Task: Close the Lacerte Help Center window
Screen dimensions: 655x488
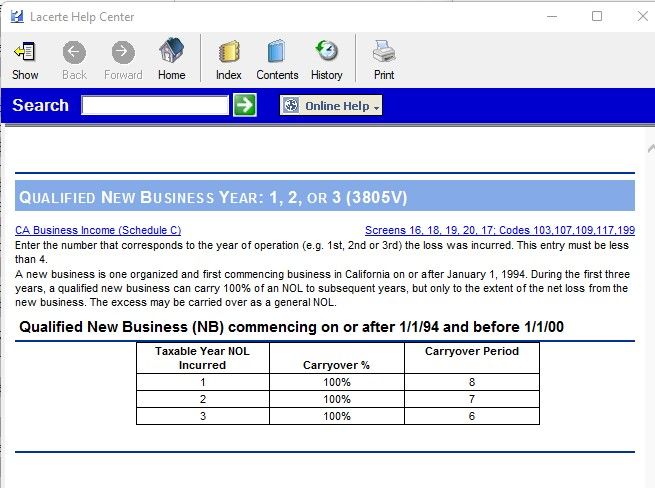Action: (642, 16)
